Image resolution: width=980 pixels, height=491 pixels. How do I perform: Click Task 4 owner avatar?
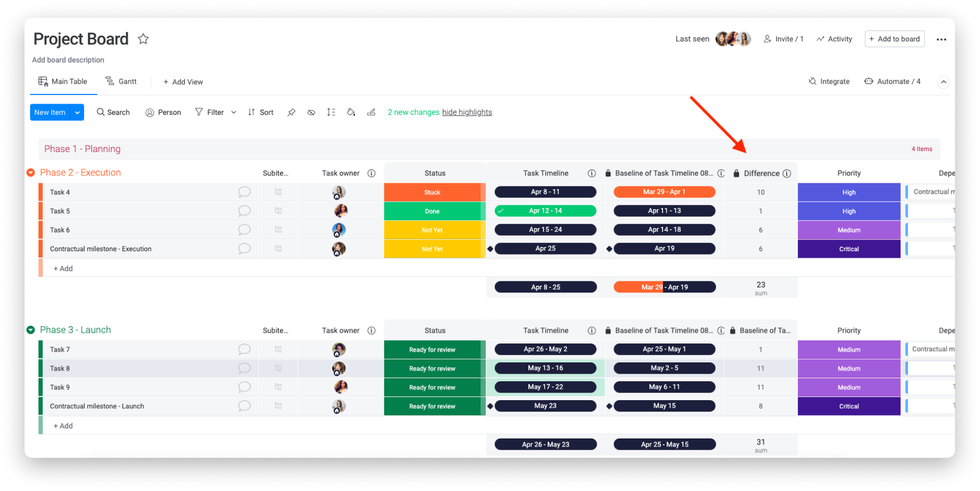pyautogui.click(x=339, y=192)
